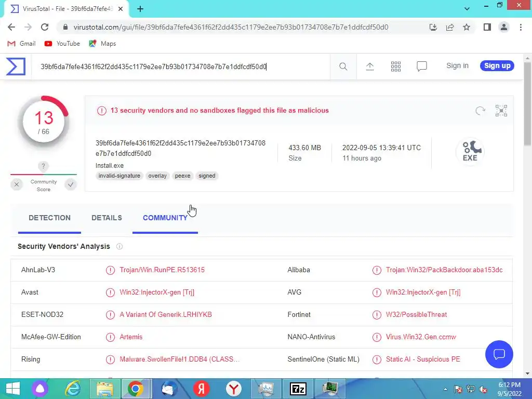Click the 13 / 66 detection score gauge
The width and height of the screenshot is (532, 399).
point(44,122)
